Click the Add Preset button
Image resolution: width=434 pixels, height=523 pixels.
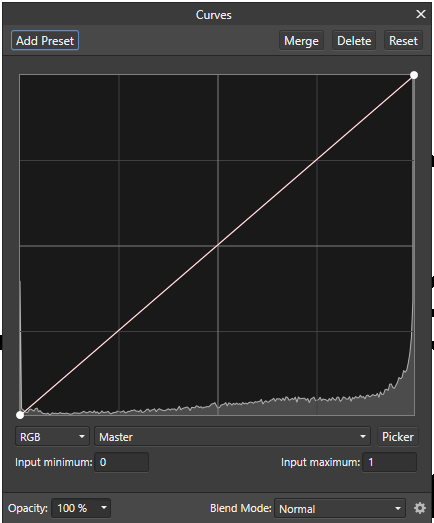click(x=45, y=40)
